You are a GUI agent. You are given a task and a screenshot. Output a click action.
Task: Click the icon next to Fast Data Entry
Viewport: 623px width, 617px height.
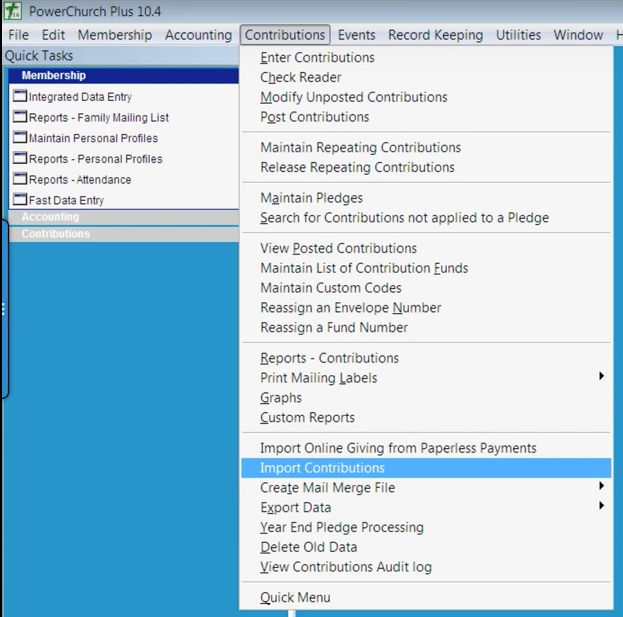[20, 200]
